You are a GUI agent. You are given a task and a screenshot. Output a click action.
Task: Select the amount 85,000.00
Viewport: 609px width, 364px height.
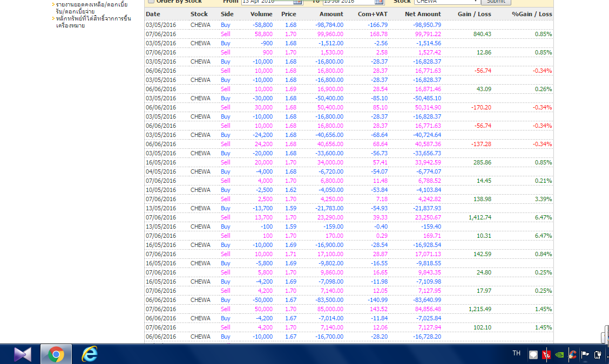(330, 310)
